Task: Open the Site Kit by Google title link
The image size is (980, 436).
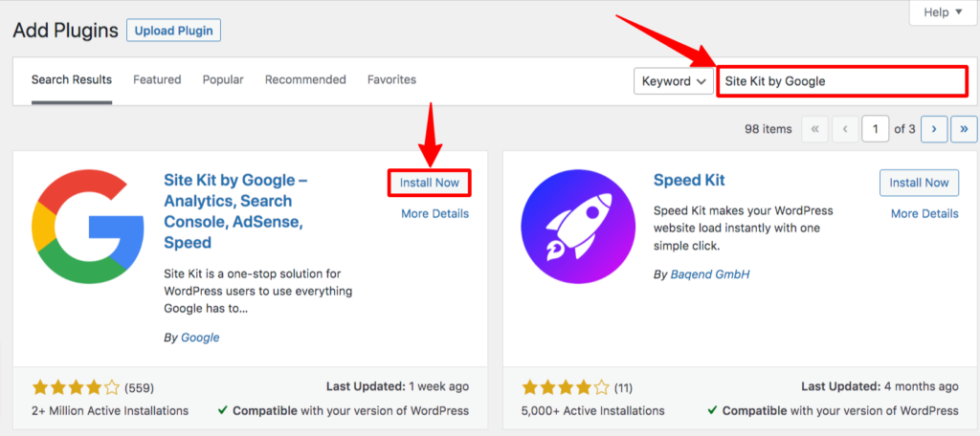Action: point(236,211)
